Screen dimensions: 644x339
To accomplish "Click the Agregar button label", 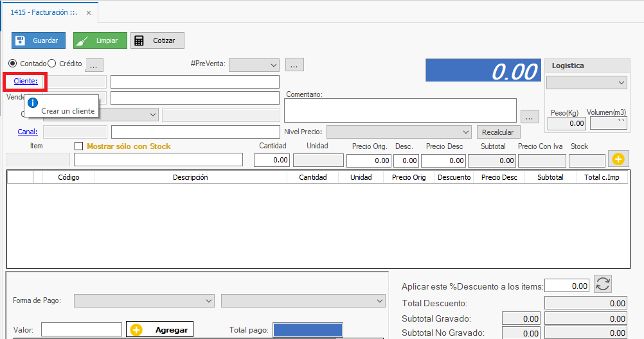I will (172, 329).
